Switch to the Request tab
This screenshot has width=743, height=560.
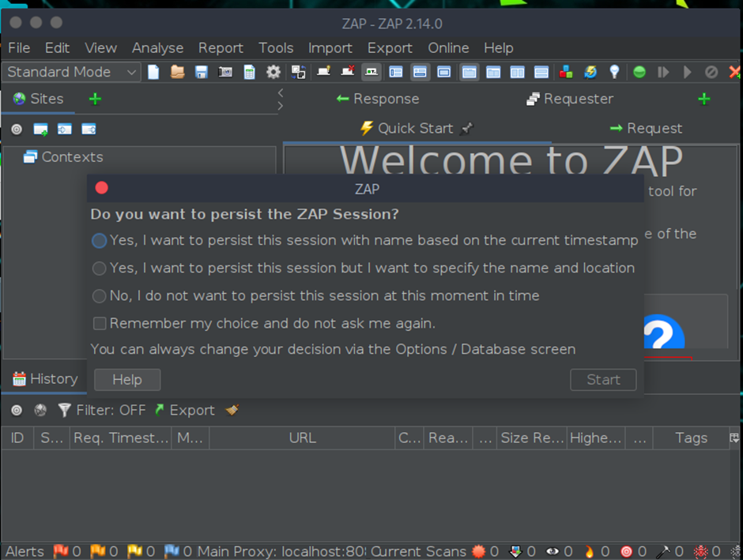[646, 128]
